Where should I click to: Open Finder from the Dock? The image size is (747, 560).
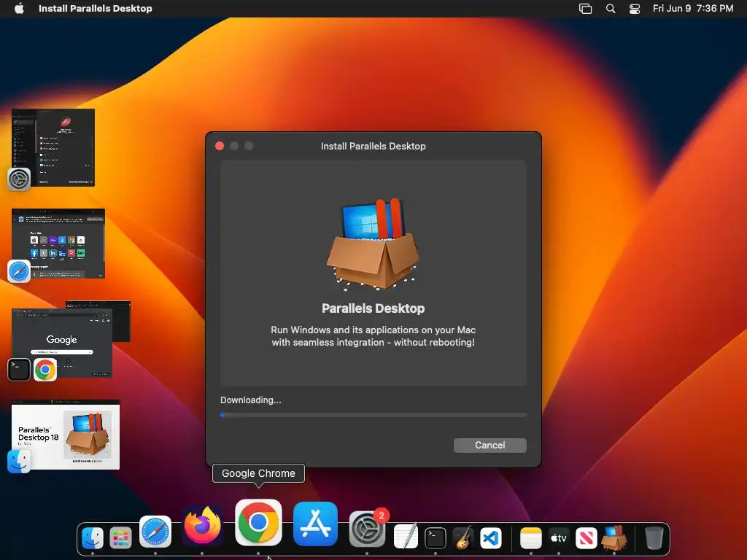(x=93, y=539)
